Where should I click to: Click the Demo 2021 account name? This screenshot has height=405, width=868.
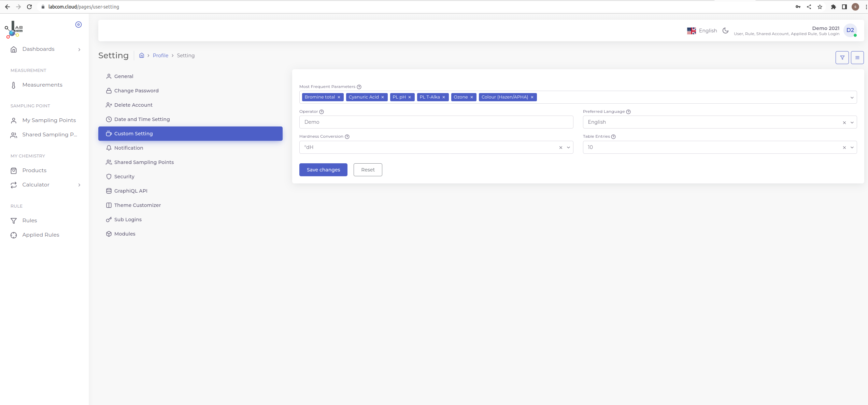coord(826,28)
